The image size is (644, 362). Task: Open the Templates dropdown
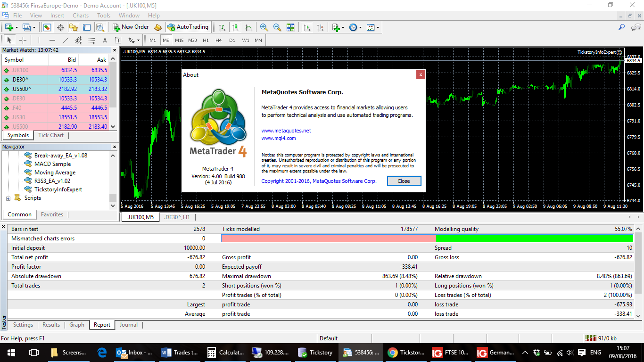point(373,27)
